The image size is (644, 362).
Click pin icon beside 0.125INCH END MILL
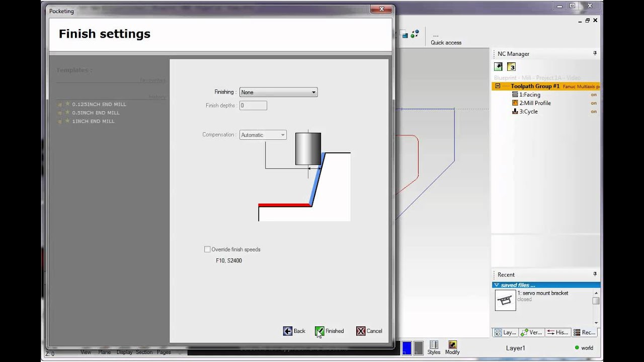click(60, 105)
